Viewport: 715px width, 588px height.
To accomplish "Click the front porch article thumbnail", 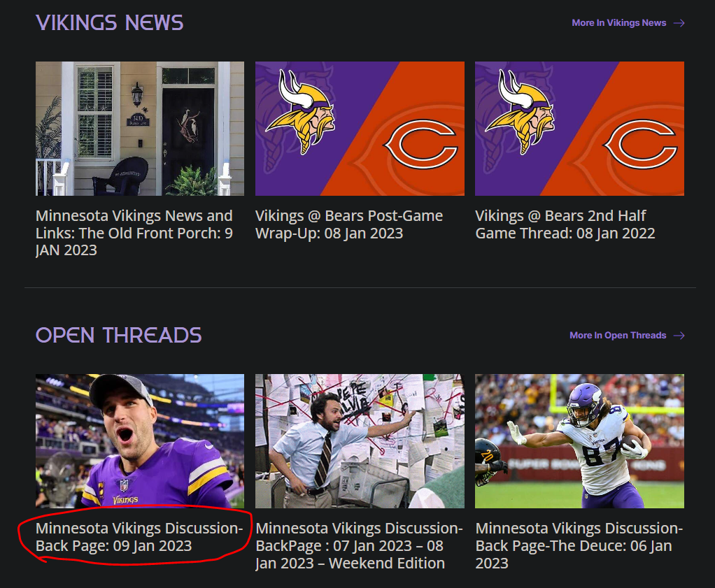I will (140, 129).
